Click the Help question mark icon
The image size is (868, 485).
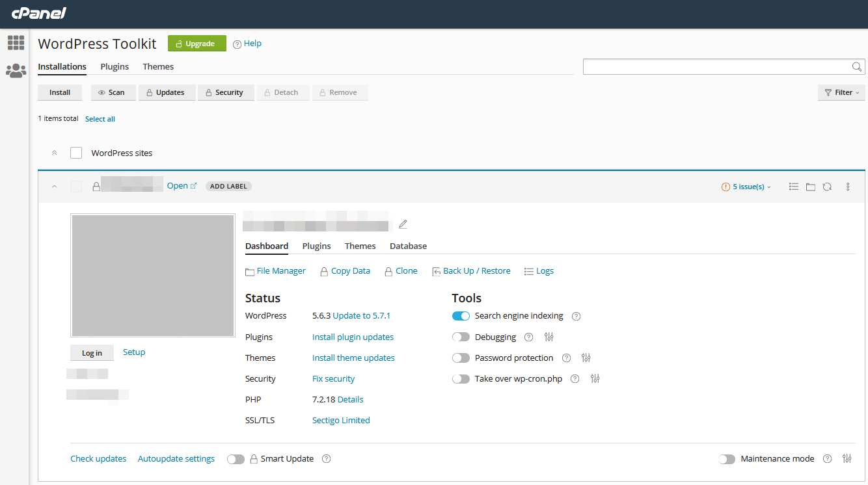click(237, 44)
